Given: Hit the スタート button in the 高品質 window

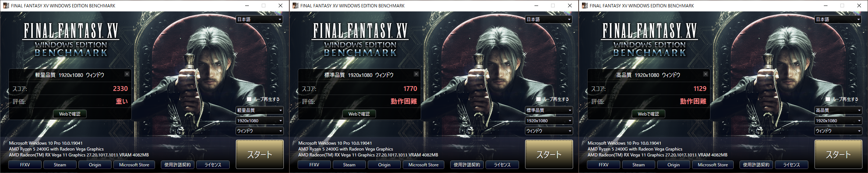Looking at the screenshot, I should point(838,154).
